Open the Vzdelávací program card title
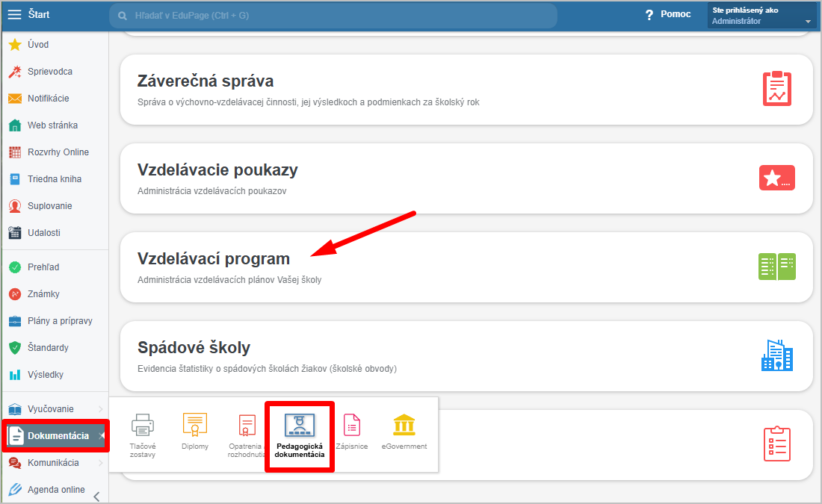The height and width of the screenshot is (504, 822). click(214, 259)
